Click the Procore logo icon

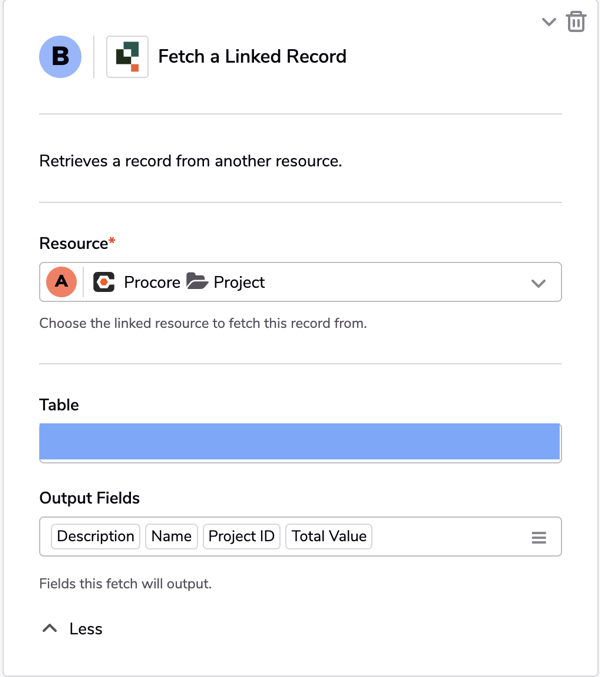[x=104, y=282]
